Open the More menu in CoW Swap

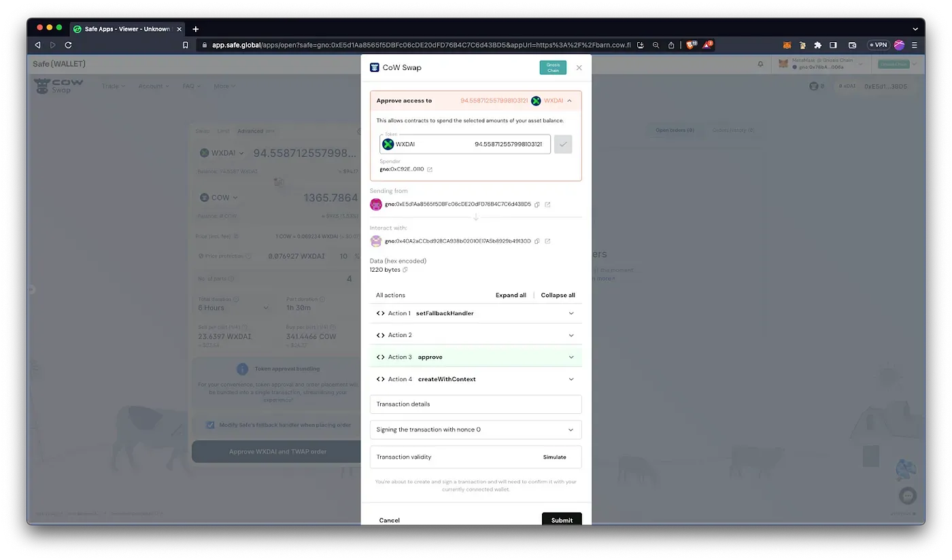(x=224, y=86)
